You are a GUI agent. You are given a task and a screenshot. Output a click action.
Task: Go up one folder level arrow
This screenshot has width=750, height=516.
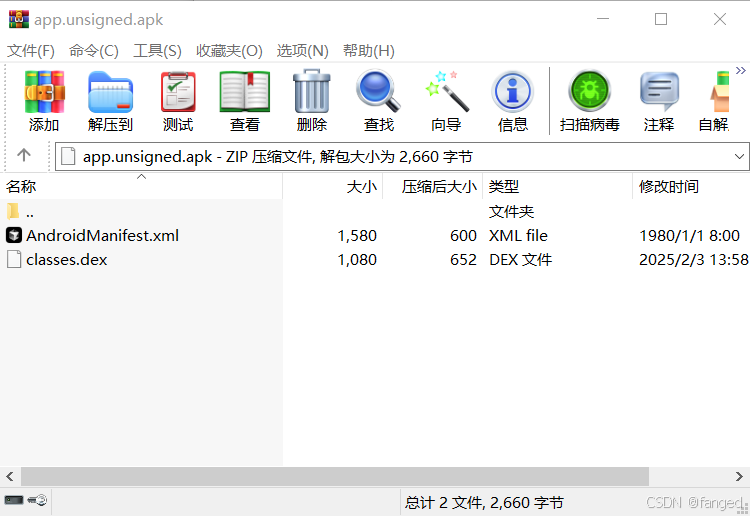coord(24,155)
